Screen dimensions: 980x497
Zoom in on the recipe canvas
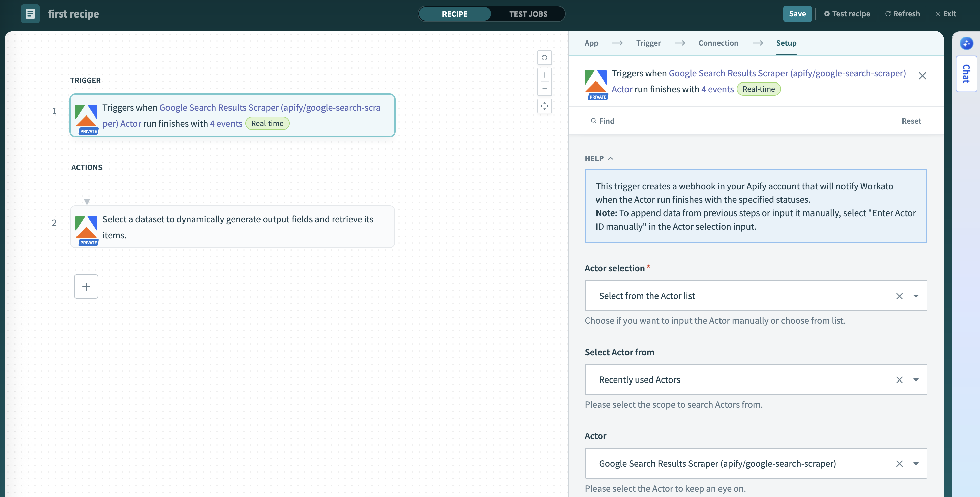pos(544,75)
